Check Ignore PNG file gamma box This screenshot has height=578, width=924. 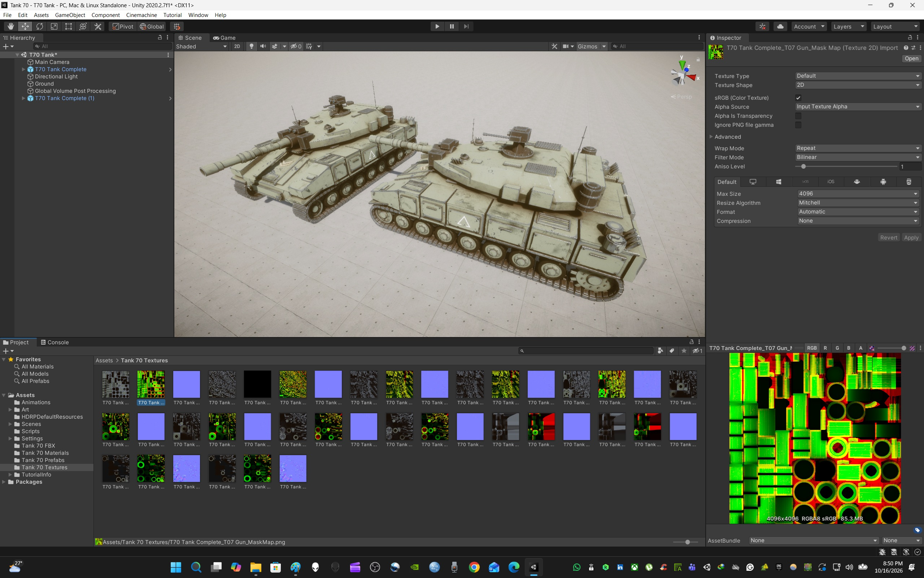798,125
